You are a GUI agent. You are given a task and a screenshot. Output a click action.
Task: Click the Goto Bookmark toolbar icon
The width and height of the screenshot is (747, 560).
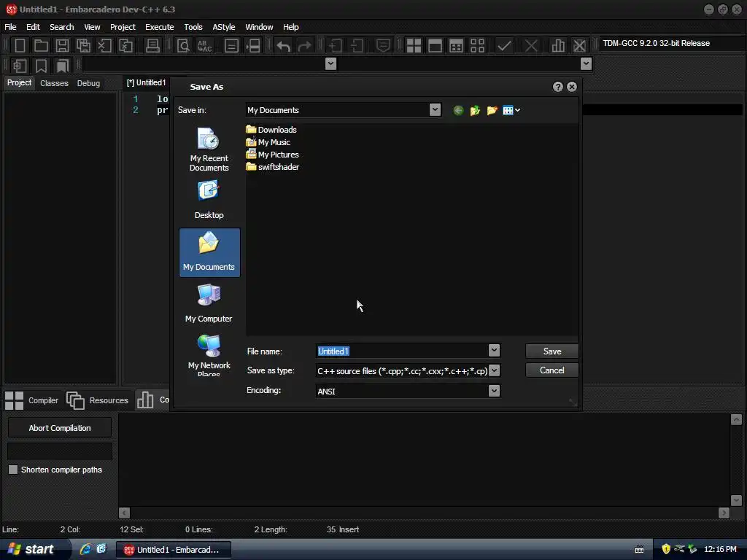tap(62, 66)
